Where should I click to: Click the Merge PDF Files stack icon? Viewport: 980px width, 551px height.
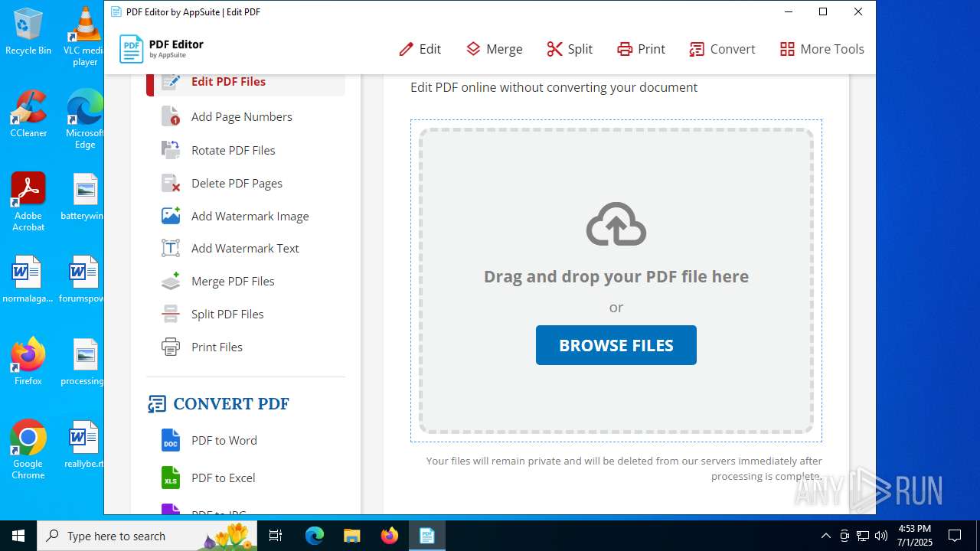point(171,281)
